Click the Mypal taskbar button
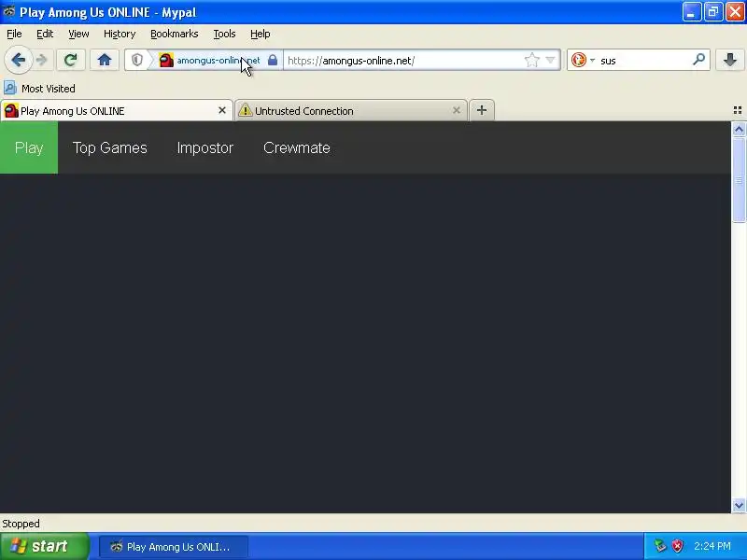The width and height of the screenshot is (747, 560). (174, 547)
